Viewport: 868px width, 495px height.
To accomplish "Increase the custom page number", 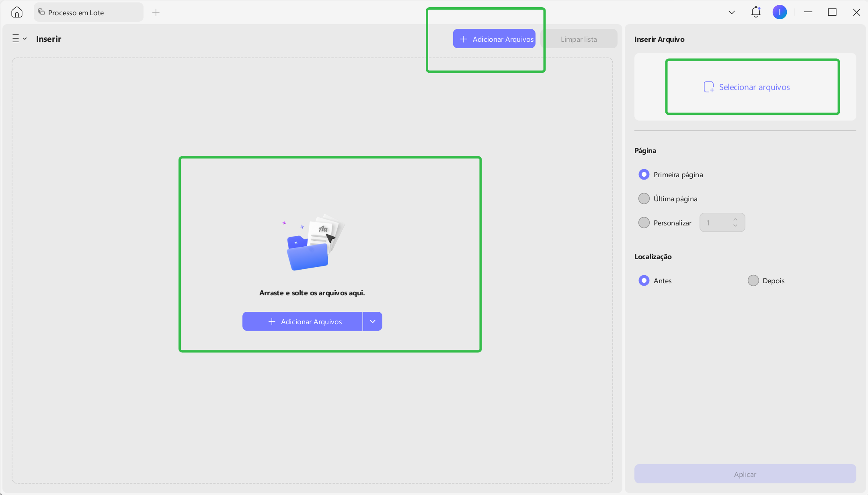I will click(x=735, y=219).
